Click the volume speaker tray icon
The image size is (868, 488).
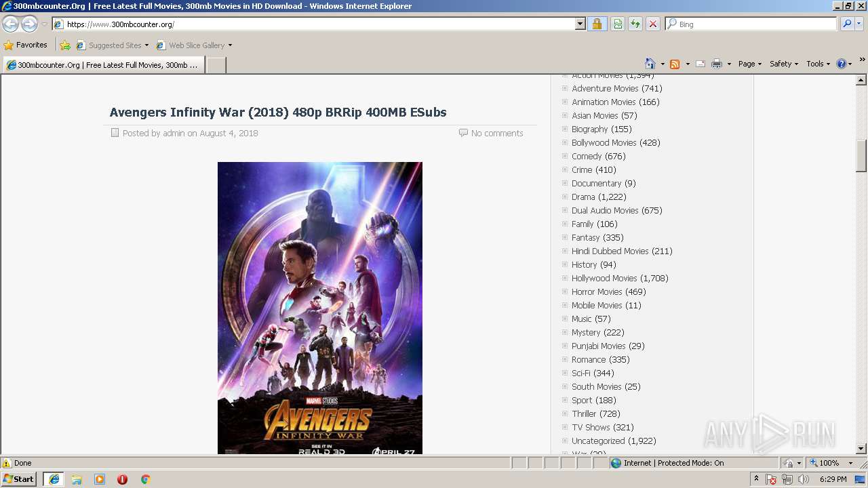803,479
